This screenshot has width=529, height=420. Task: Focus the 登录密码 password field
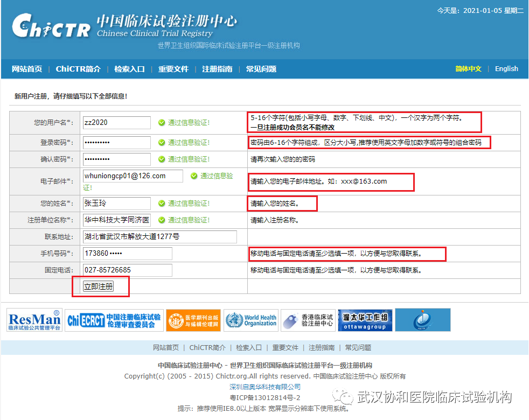click(x=116, y=143)
